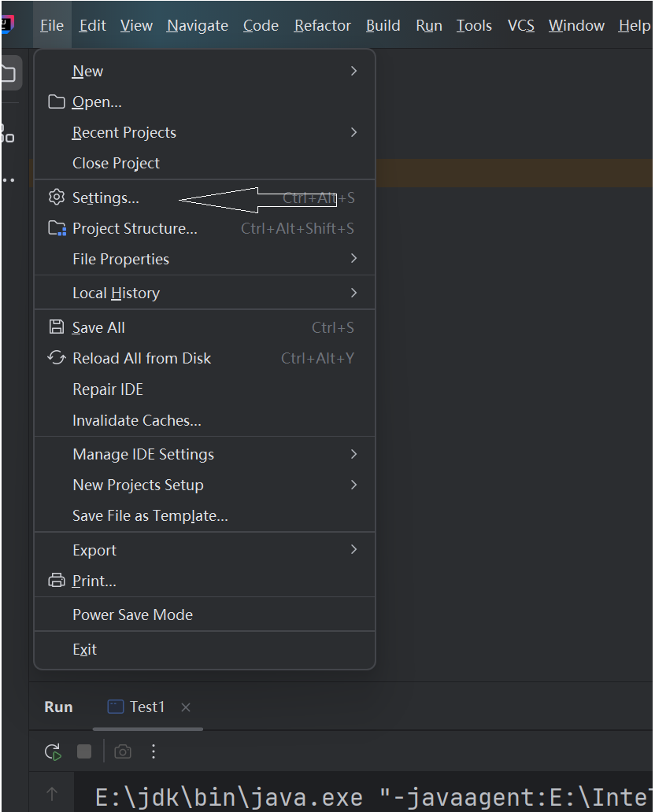The height and width of the screenshot is (812, 655).
Task: Open the Edit menu
Action: point(93,25)
